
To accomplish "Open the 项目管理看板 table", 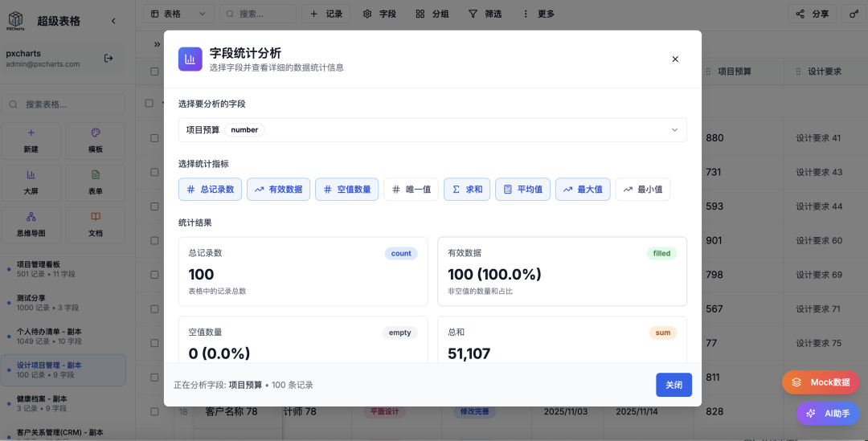I will [63, 269].
